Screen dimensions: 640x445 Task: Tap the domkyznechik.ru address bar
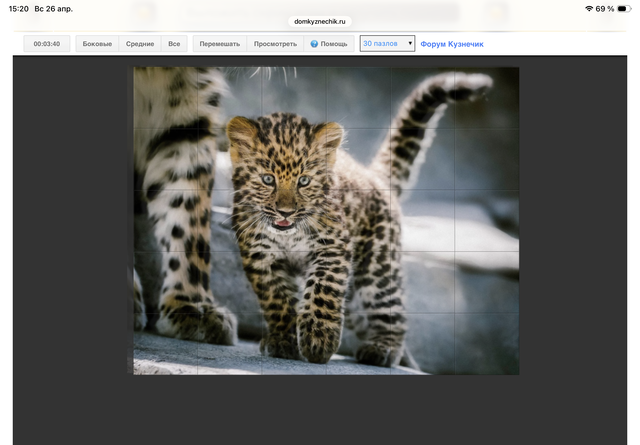(320, 20)
